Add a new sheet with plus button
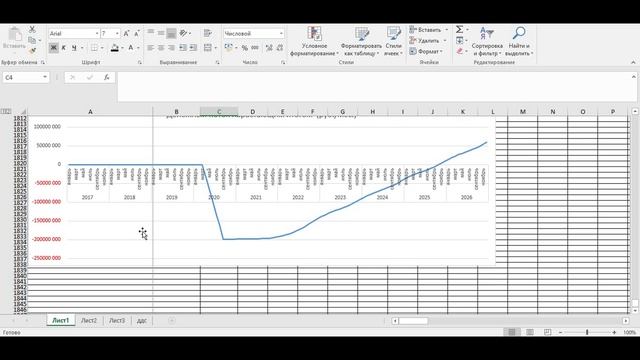Viewport: 640px width, 360px height. 171,320
